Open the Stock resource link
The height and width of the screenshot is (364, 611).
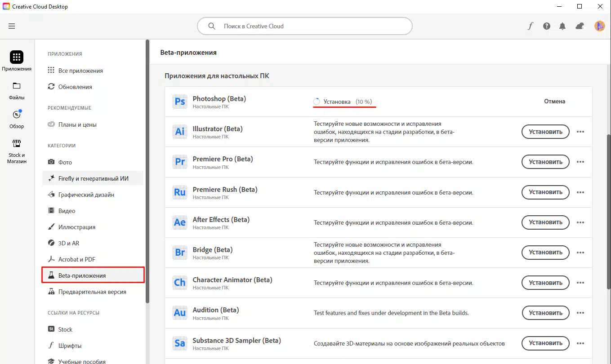tap(93, 329)
